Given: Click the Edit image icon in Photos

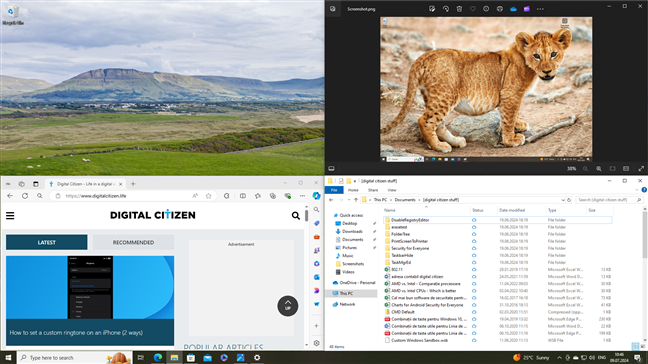Looking at the screenshot, I should [x=432, y=9].
